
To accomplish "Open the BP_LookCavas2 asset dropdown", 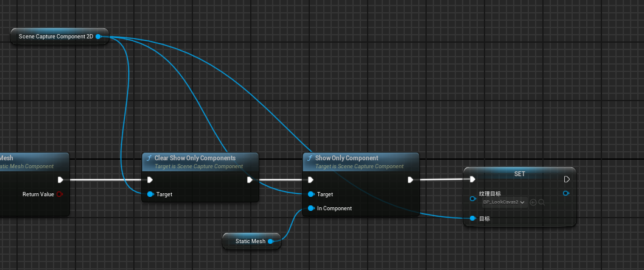I will click(x=505, y=202).
